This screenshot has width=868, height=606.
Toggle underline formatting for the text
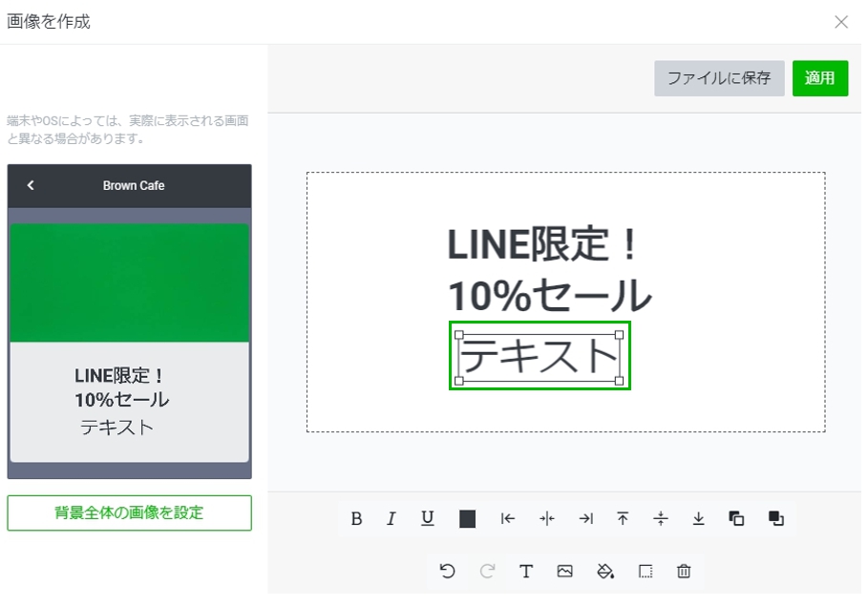pyautogui.click(x=428, y=519)
